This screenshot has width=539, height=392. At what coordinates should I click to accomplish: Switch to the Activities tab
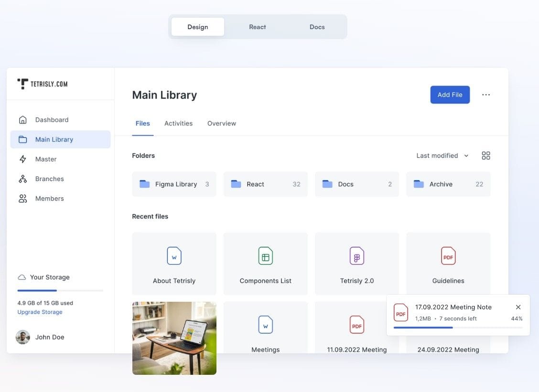point(178,123)
